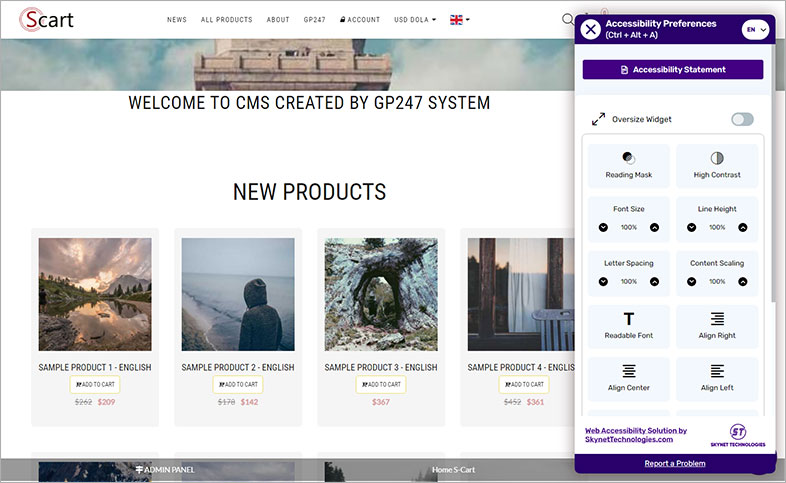Apply Align Right text alignment
Image resolution: width=786 pixels, height=483 pixels.
717,325
